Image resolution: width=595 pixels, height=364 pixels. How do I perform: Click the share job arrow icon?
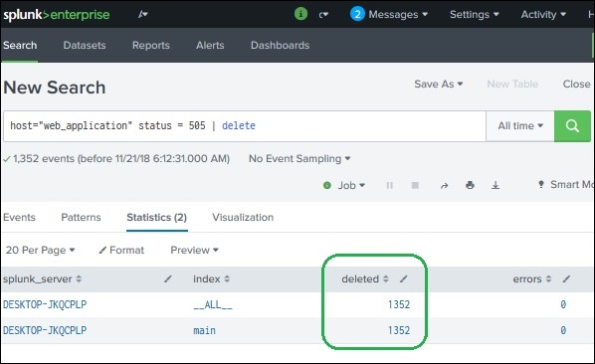click(445, 185)
